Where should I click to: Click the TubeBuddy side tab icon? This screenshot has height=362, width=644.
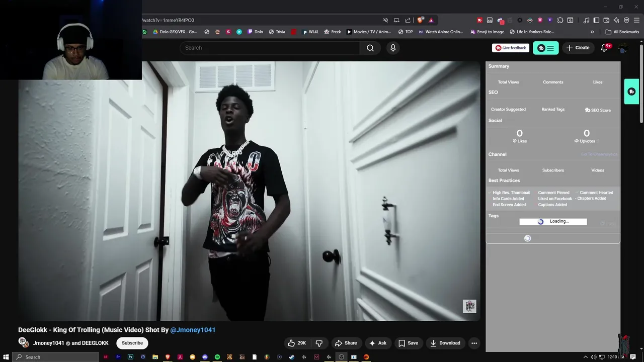[x=631, y=92]
